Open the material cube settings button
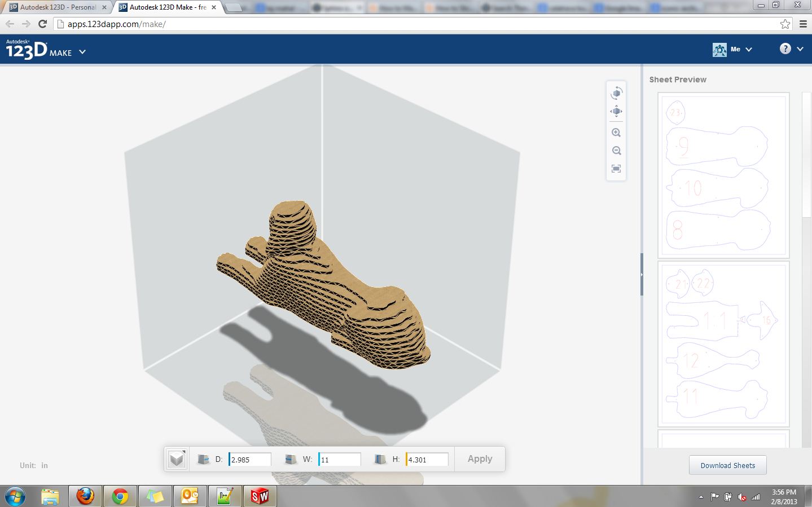This screenshot has width=812, height=507. coord(177,459)
